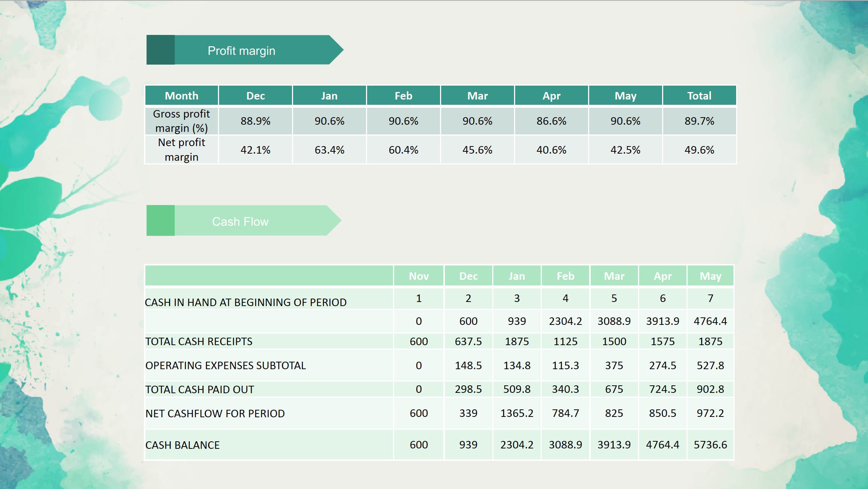This screenshot has width=868, height=489.
Task: Select OPERATING EXPENSES SUBTOTAL row label
Action: point(225,365)
